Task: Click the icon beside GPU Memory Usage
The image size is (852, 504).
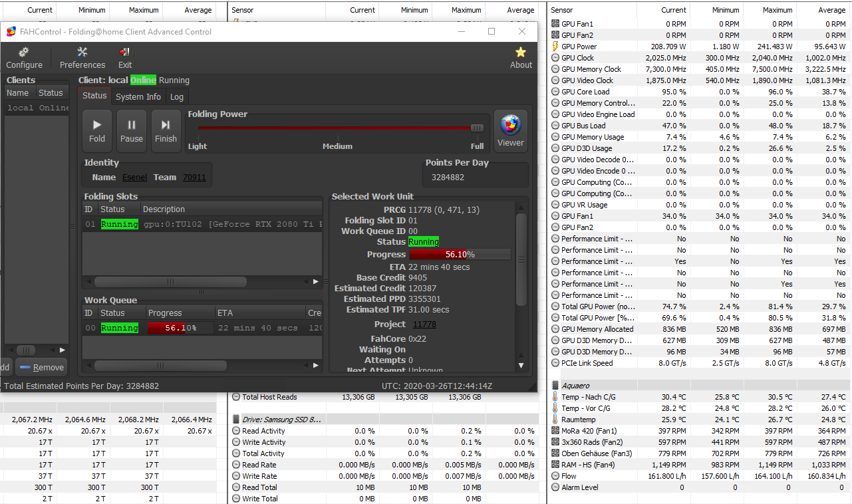Action: click(555, 137)
